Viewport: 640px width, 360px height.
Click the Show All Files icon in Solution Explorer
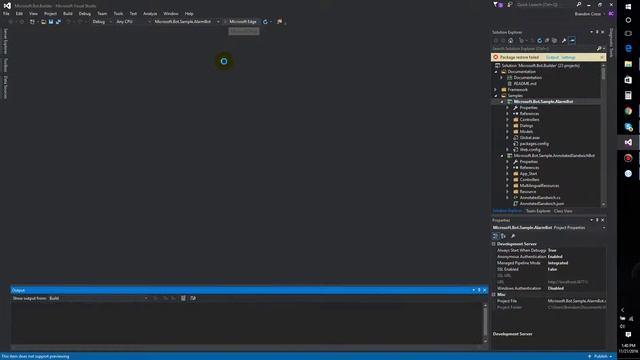click(554, 40)
